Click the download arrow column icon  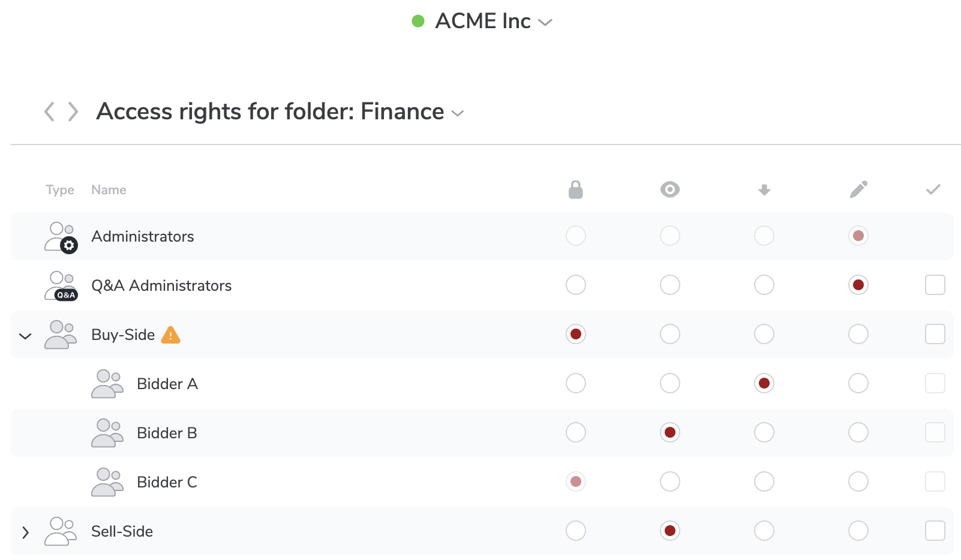click(764, 190)
